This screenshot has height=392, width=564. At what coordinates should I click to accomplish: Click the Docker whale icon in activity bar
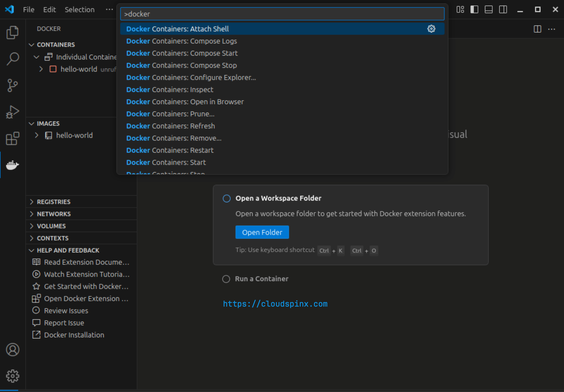12,165
